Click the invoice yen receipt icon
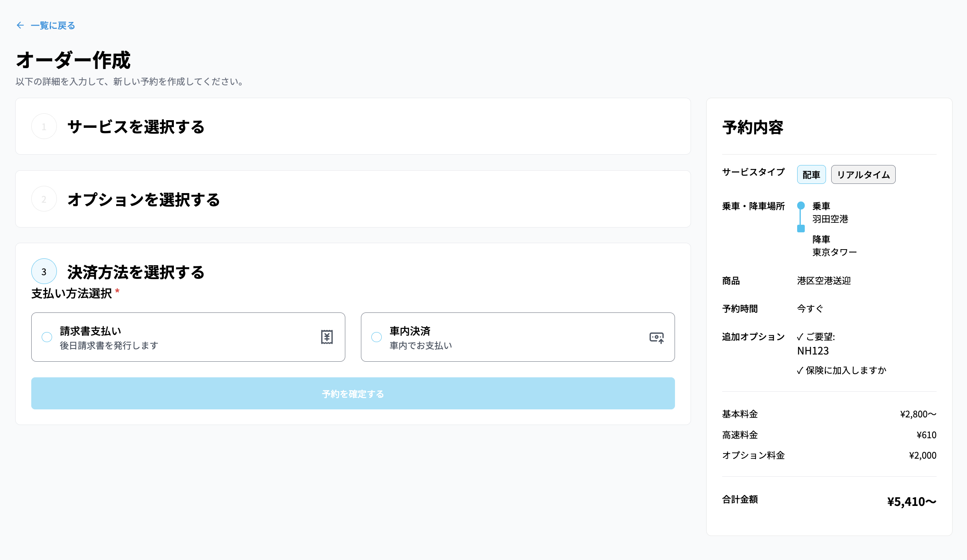Screen dimensions: 967x560 (327, 337)
